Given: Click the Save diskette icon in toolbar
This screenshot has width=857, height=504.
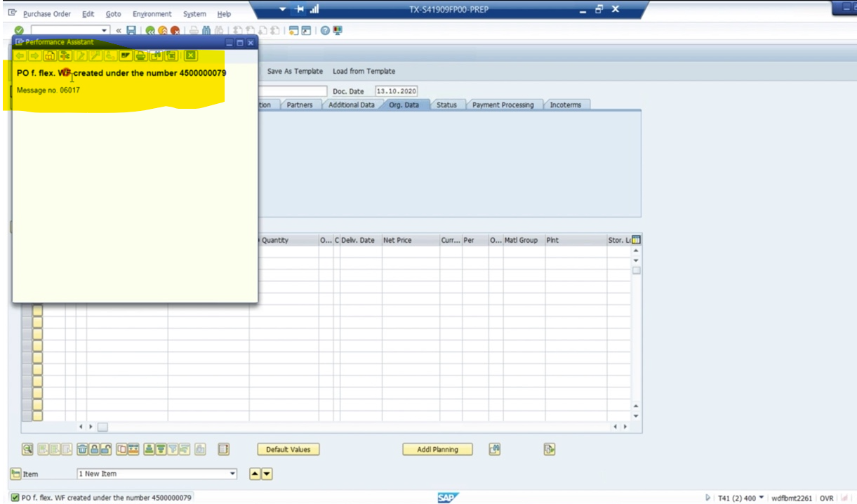Looking at the screenshot, I should coord(131,30).
